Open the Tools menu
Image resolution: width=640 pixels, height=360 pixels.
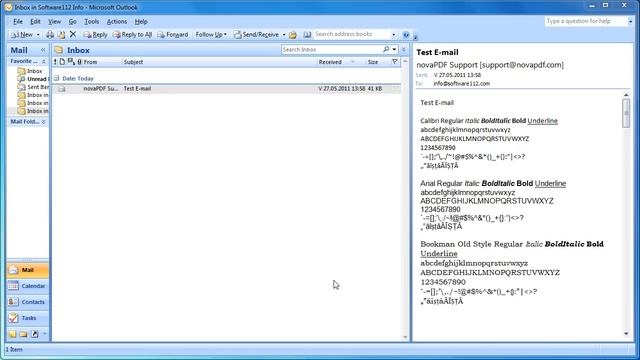coord(91,21)
